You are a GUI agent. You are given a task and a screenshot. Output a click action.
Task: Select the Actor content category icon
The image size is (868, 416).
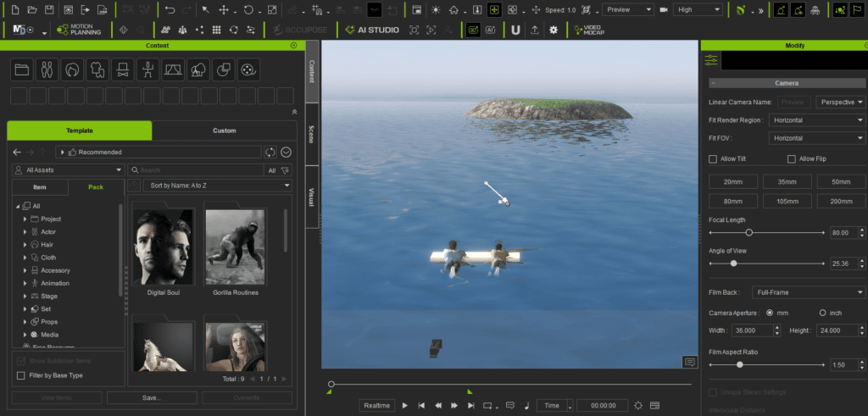[x=47, y=69]
